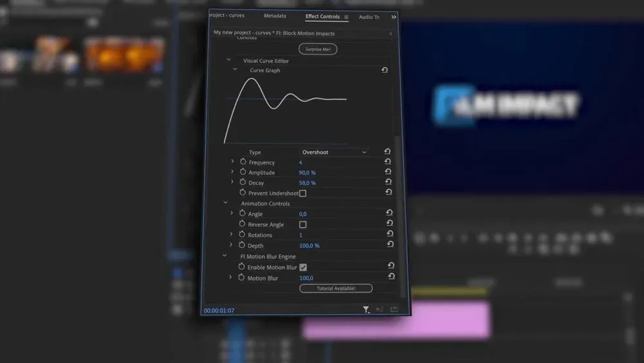Reset the Motion Blur parameter
This screenshot has height=363, width=644.
(392, 276)
